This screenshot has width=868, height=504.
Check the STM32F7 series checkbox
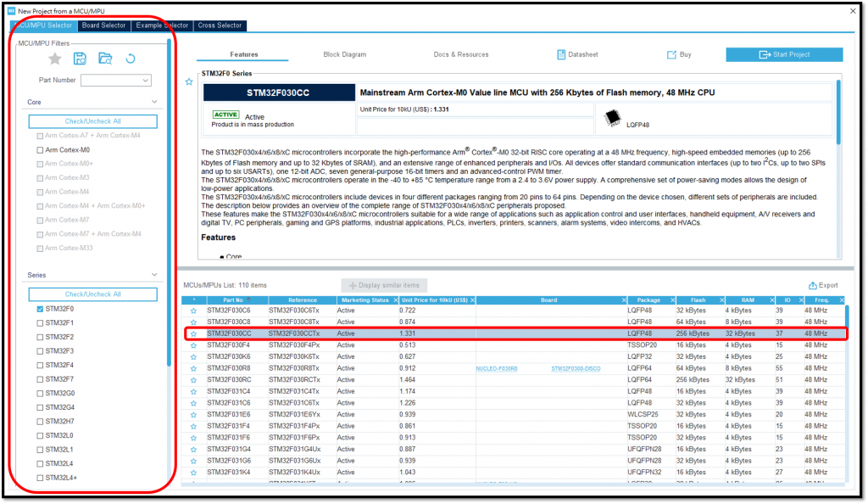tap(40, 380)
